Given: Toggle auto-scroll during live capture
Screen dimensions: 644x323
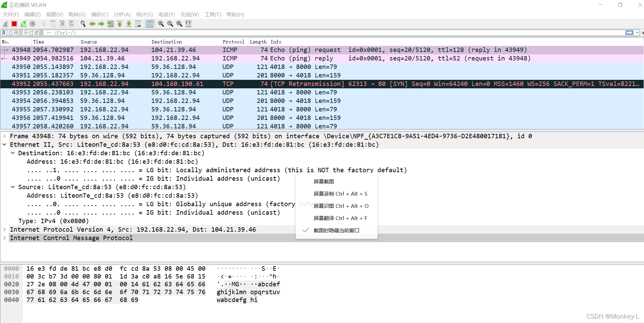Looking at the screenshot, I should pos(138,24).
